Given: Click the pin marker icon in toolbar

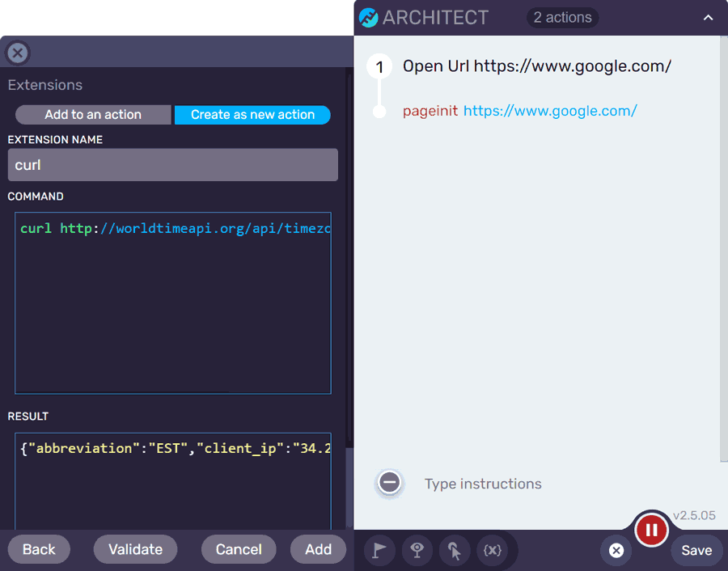Looking at the screenshot, I should coord(417,551).
